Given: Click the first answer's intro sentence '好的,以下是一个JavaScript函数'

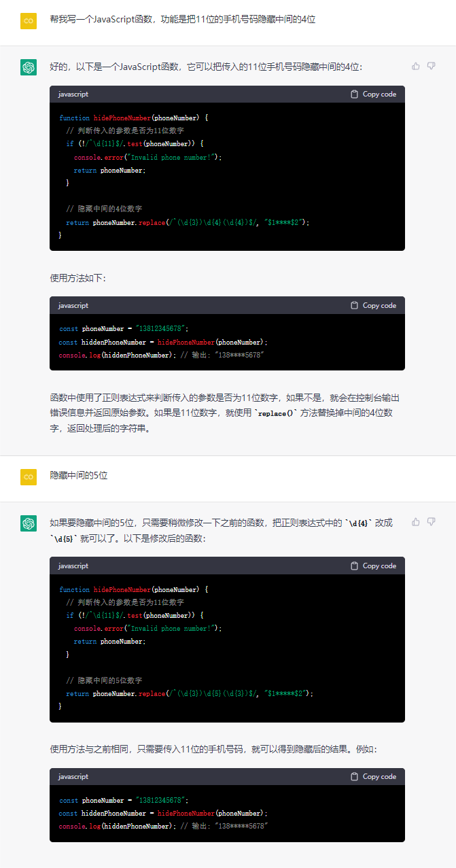Looking at the screenshot, I should [207, 67].
